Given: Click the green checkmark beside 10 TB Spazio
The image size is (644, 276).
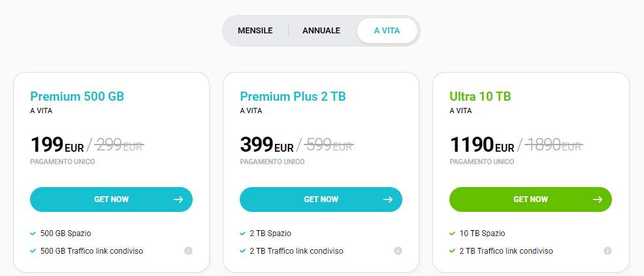Looking at the screenshot, I should (x=453, y=233).
